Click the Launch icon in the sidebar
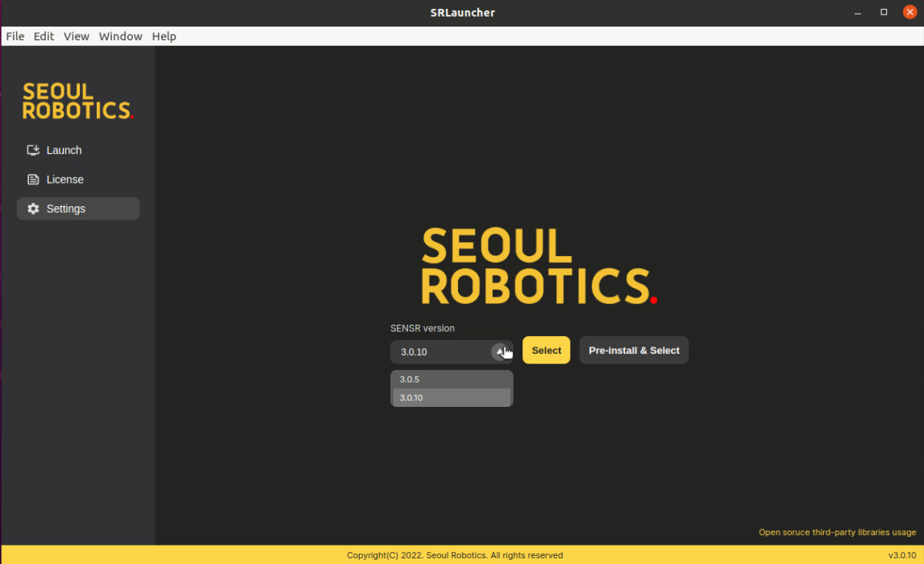This screenshot has width=924, height=564. coord(32,150)
